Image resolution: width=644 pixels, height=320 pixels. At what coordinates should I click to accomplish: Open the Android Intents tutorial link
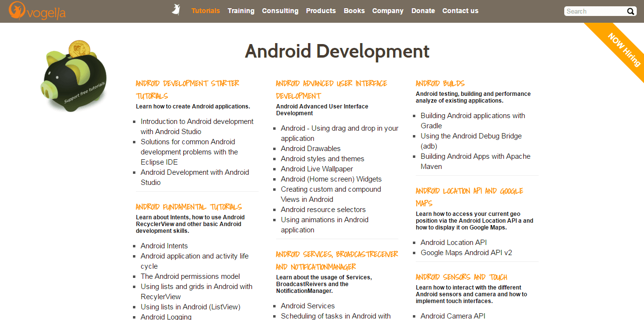(x=164, y=246)
